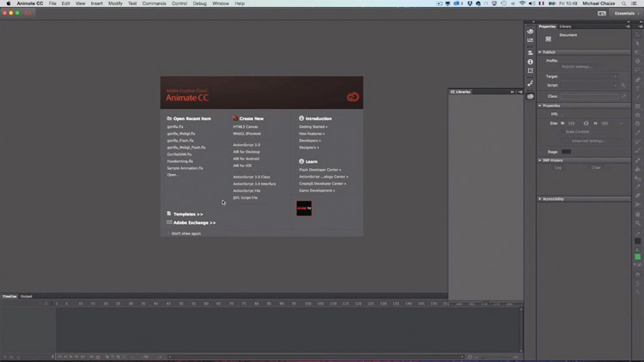Click the green fill color swatch

(x=637, y=257)
